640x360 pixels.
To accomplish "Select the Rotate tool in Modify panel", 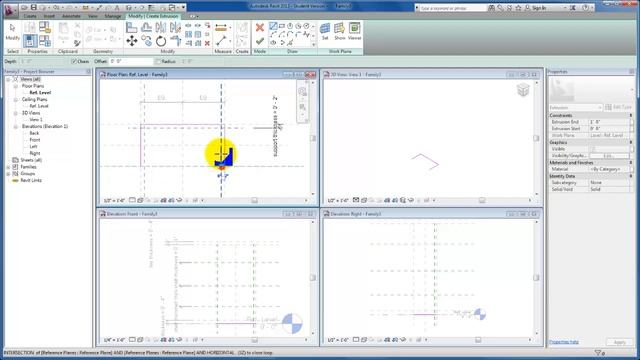I will pos(161,41).
